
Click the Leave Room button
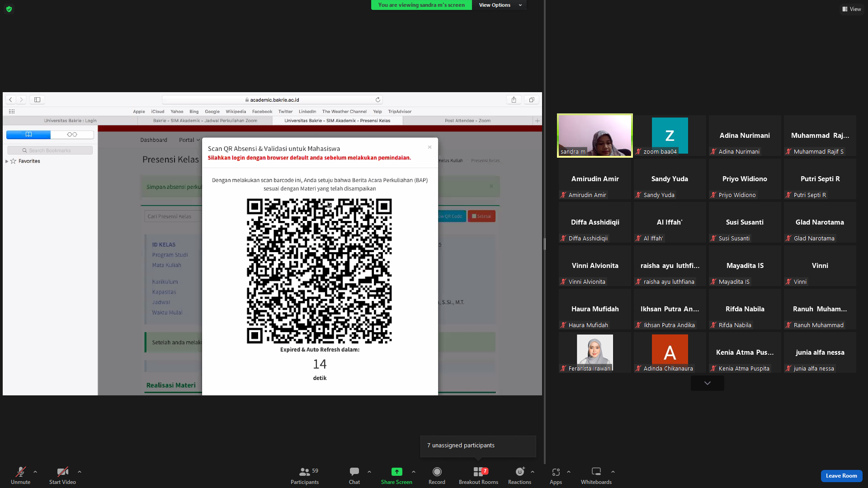coord(841,476)
